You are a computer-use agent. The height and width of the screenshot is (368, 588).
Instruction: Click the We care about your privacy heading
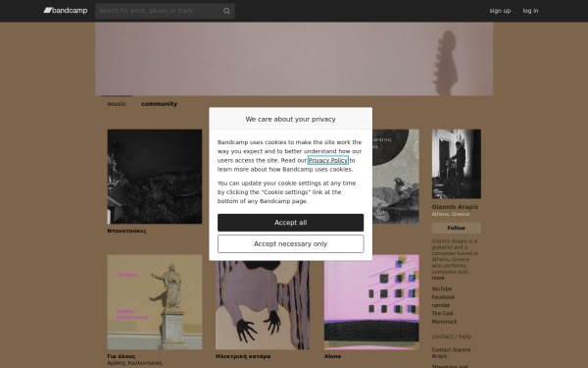(x=291, y=119)
